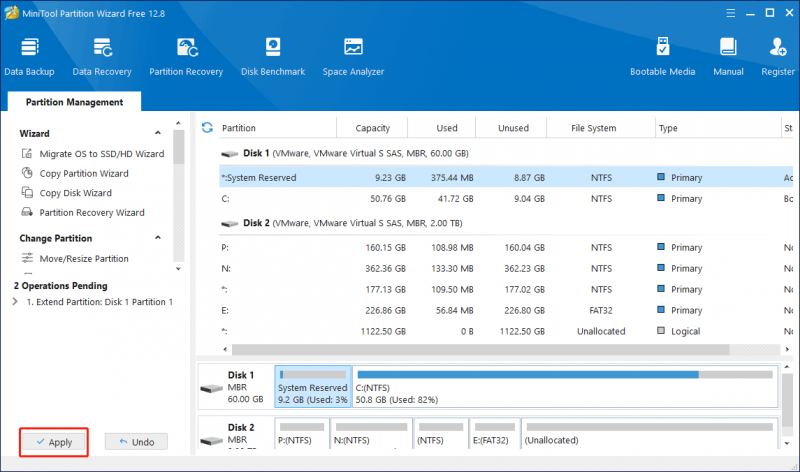Image resolution: width=800 pixels, height=472 pixels.
Task: Open the Data Backup tool
Action: [29, 57]
